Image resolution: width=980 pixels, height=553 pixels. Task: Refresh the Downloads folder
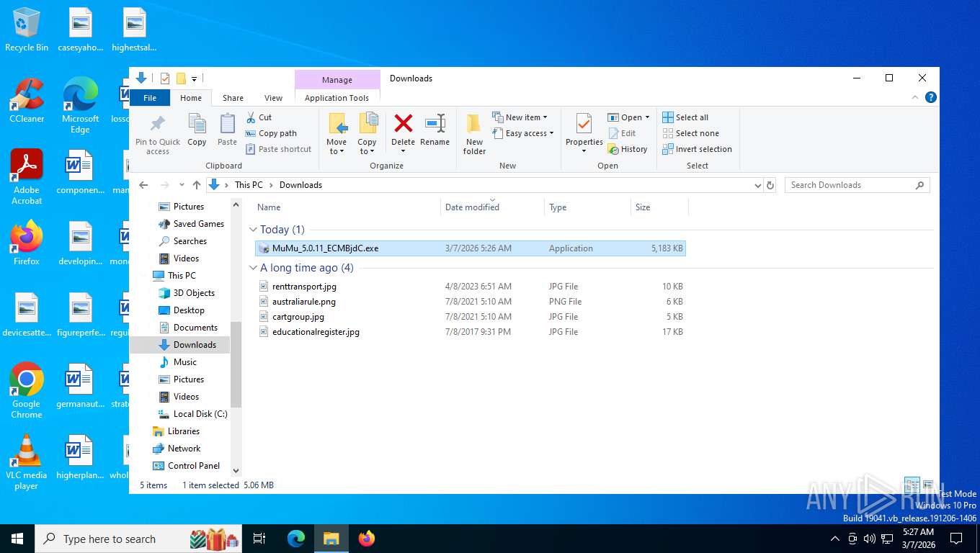tap(770, 185)
